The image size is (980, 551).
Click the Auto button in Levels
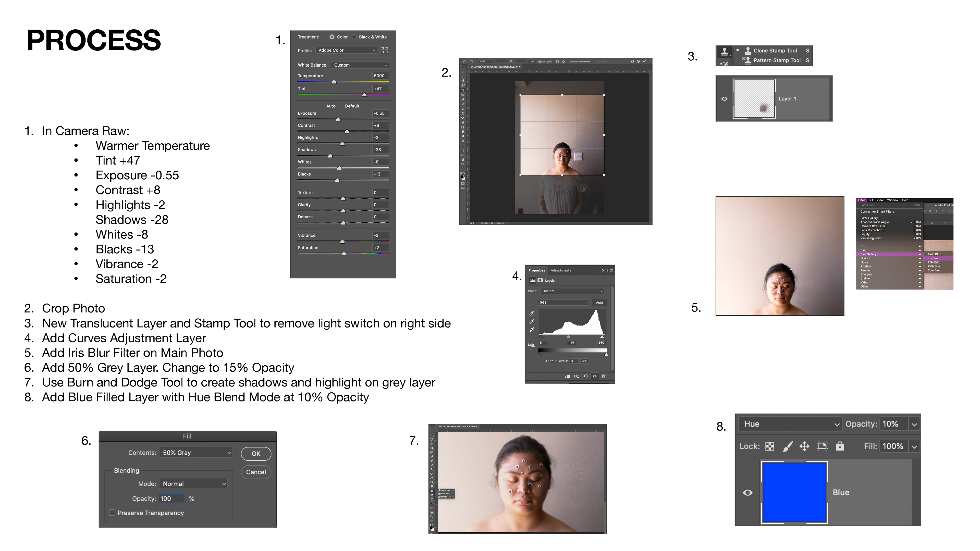pyautogui.click(x=599, y=303)
